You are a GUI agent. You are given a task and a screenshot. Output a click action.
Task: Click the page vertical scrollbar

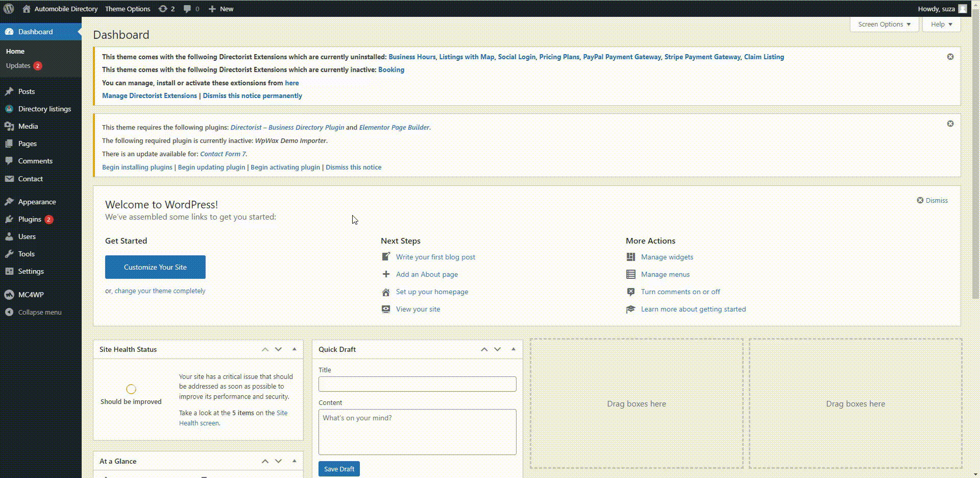click(975, 153)
